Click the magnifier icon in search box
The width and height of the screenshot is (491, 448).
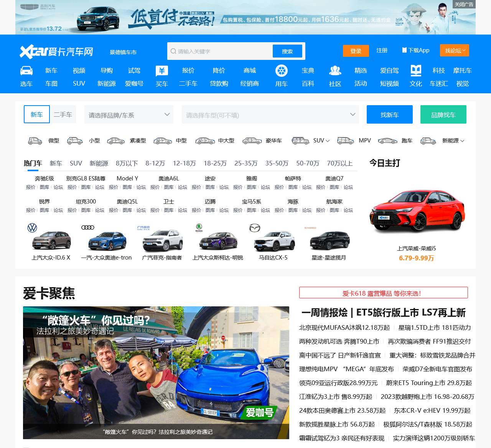pos(173,51)
